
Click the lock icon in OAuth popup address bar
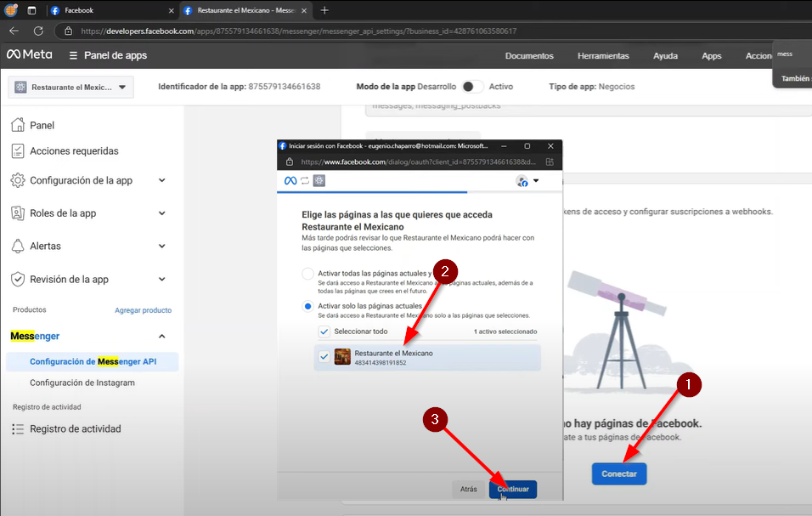[290, 162]
